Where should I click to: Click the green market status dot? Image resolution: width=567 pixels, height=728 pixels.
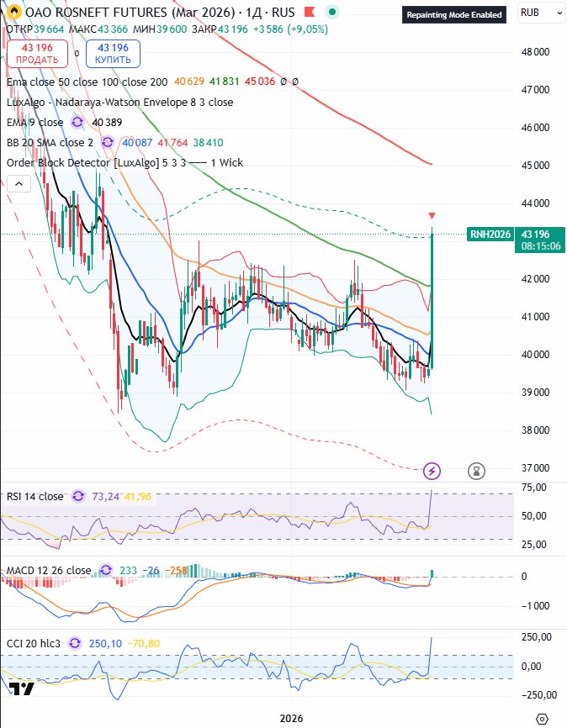point(331,12)
